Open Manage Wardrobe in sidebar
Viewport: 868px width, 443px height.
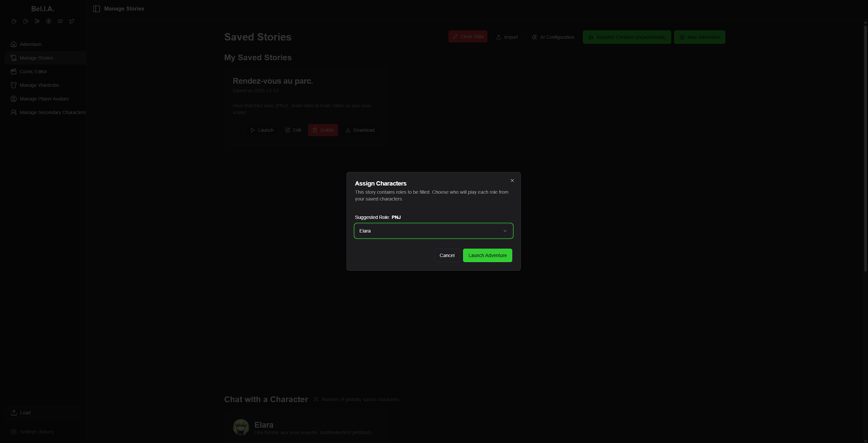click(39, 85)
